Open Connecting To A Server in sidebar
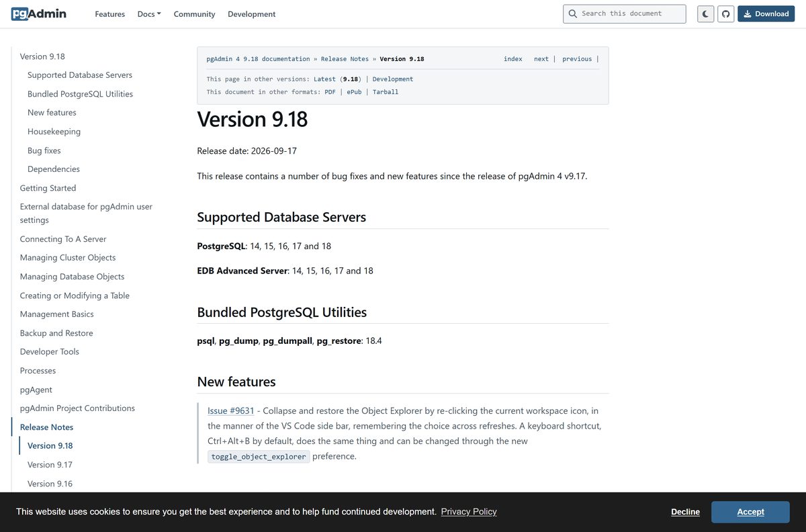 63,239
